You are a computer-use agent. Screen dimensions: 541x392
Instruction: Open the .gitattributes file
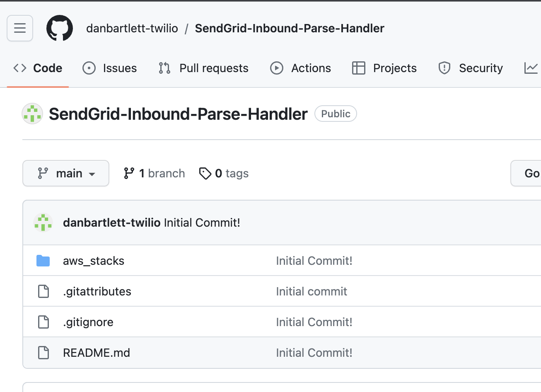point(97,291)
